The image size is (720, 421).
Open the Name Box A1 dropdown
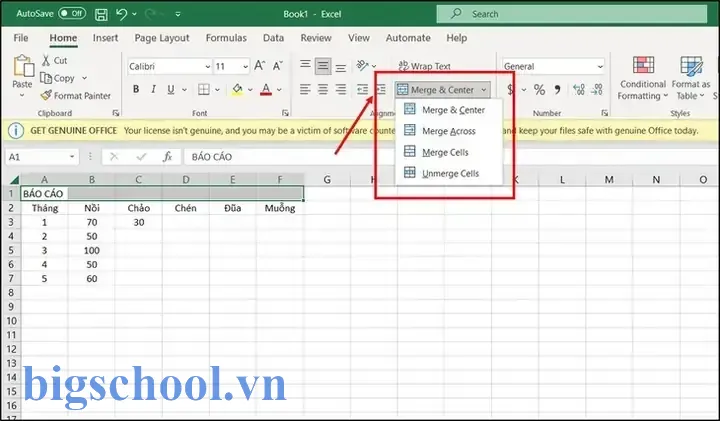[x=72, y=157]
